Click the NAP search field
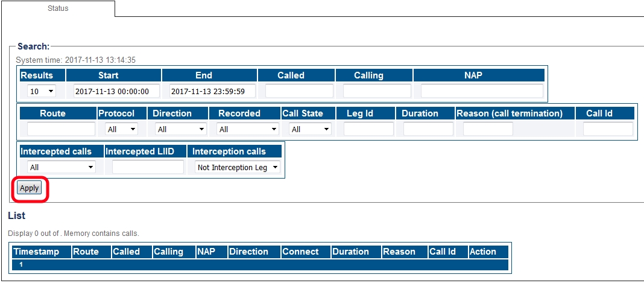Screen dimensions: 644x286 pos(482,91)
